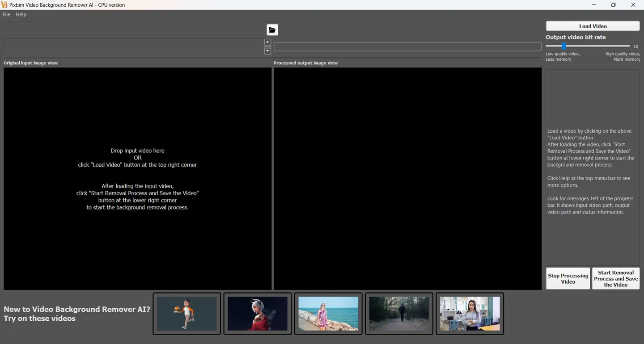This screenshot has width=644, height=344.
Task: Click 'High quality video, More memory' text
Action: 623,56
